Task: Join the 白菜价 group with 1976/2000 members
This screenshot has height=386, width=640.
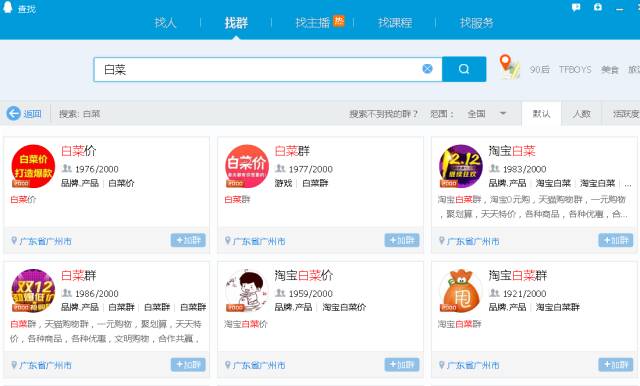Action: coord(188,240)
